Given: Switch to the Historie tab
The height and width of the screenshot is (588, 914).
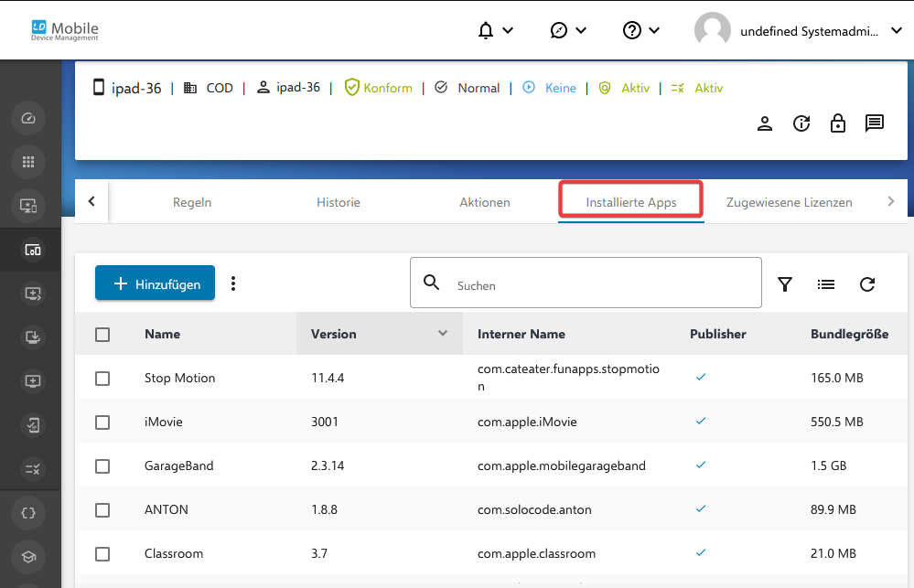Looking at the screenshot, I should click(339, 202).
